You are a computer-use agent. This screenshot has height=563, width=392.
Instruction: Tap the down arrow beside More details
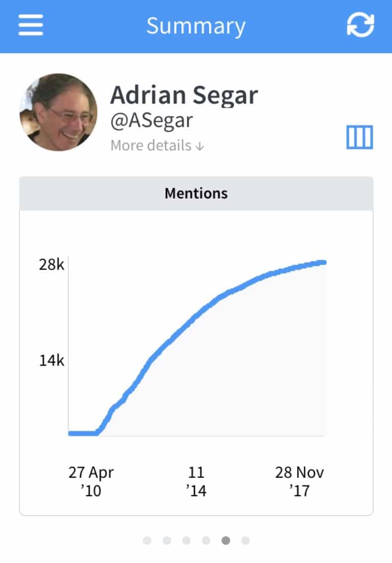pyautogui.click(x=200, y=146)
